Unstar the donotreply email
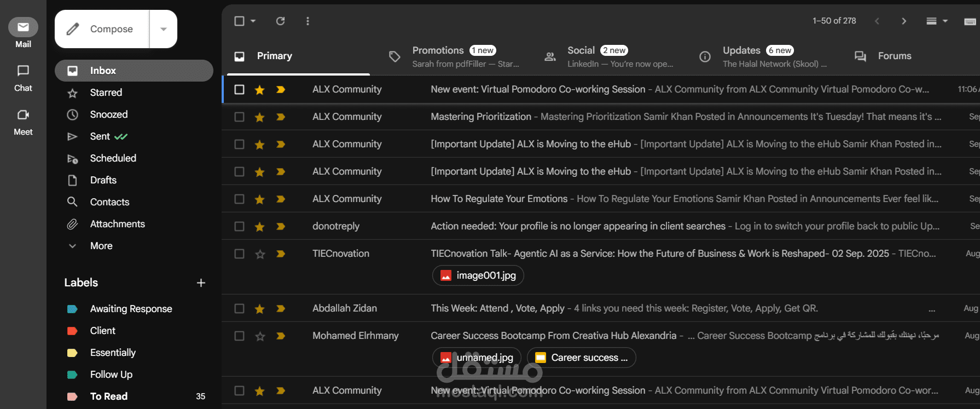This screenshot has height=409, width=980. click(260, 226)
